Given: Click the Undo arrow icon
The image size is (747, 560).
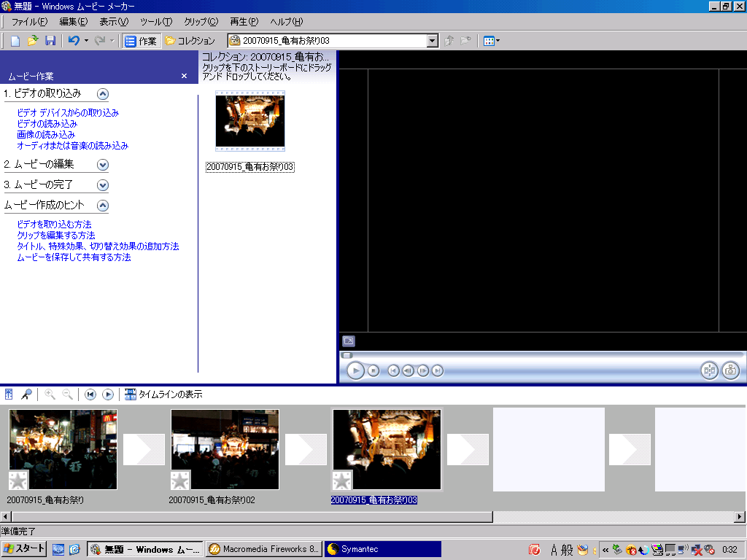Looking at the screenshot, I should (74, 41).
